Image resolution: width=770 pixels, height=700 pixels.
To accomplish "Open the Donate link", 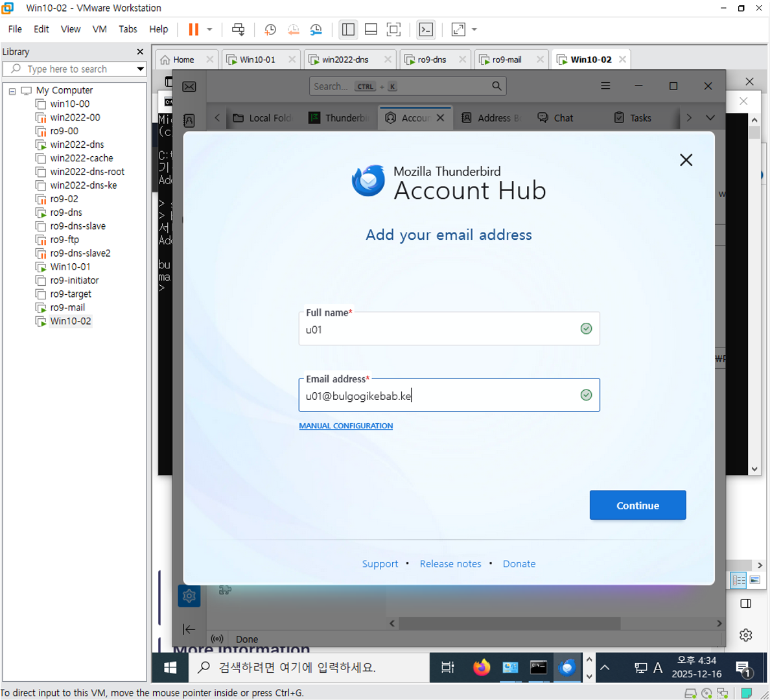I will pos(519,564).
